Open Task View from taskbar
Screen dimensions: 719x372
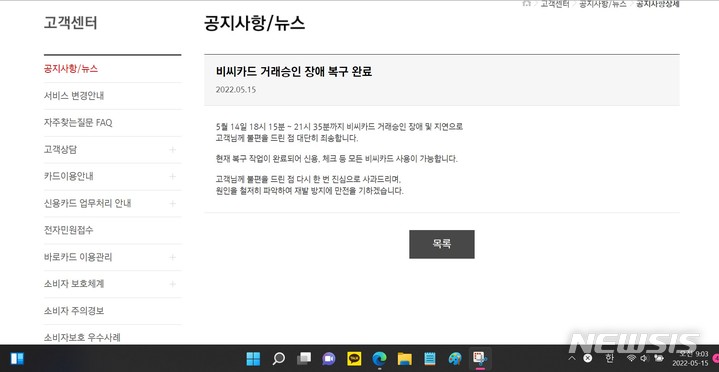304,358
